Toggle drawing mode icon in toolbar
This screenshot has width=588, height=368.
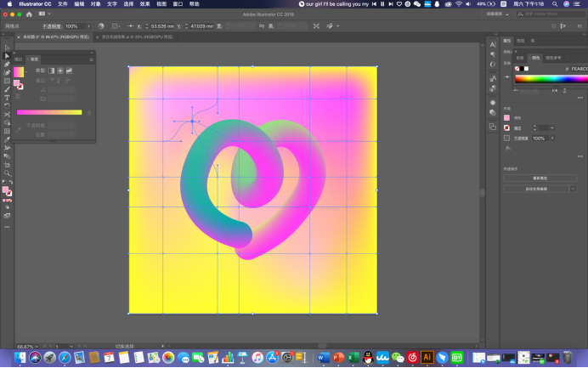[7, 207]
